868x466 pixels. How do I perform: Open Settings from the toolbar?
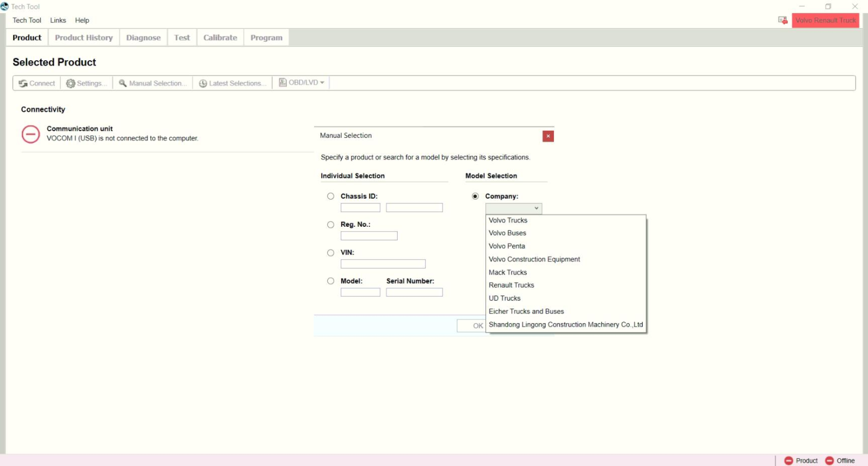(x=86, y=83)
